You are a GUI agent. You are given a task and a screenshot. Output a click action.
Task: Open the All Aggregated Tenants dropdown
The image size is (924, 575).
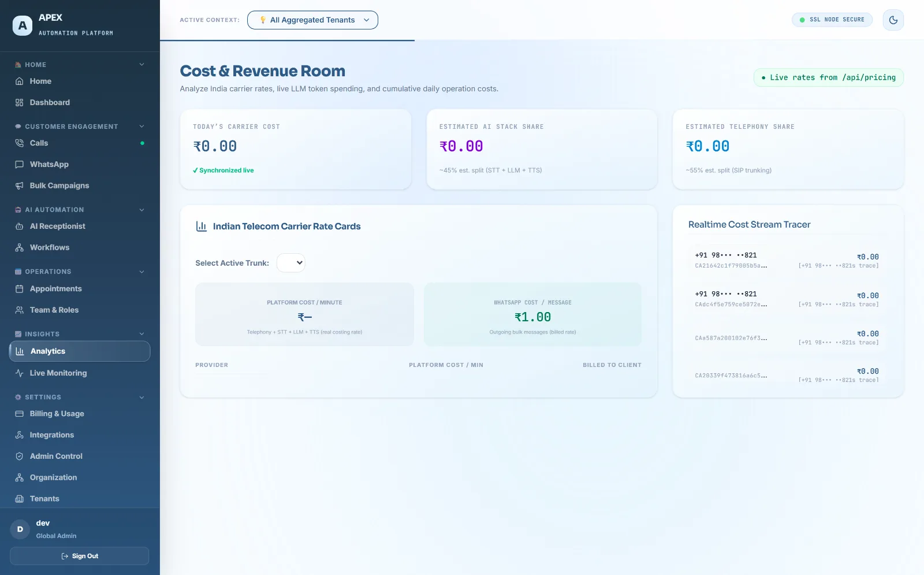tap(312, 20)
